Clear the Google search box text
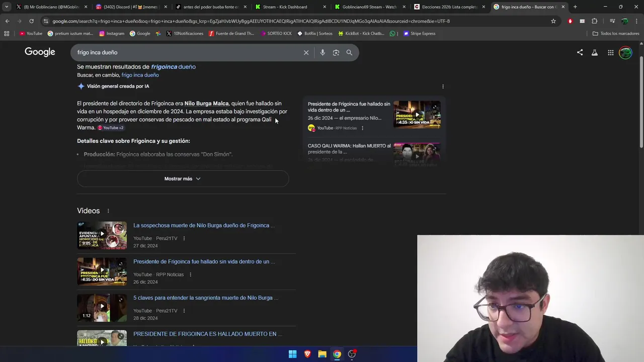 [x=306, y=52]
